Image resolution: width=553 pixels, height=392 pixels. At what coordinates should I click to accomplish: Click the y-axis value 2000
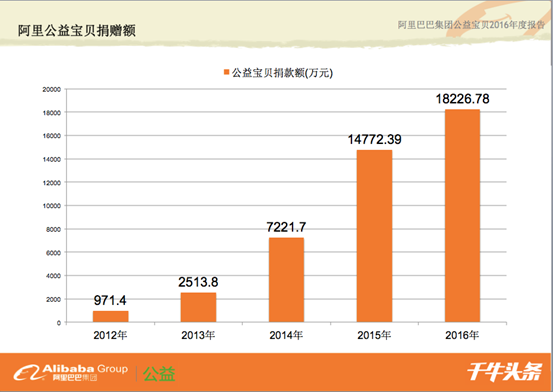coord(53,299)
